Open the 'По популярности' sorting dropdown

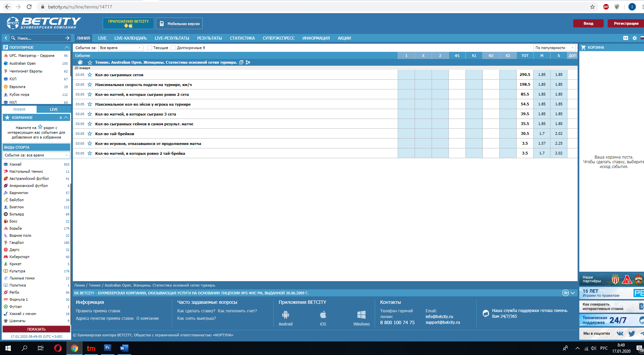(554, 48)
